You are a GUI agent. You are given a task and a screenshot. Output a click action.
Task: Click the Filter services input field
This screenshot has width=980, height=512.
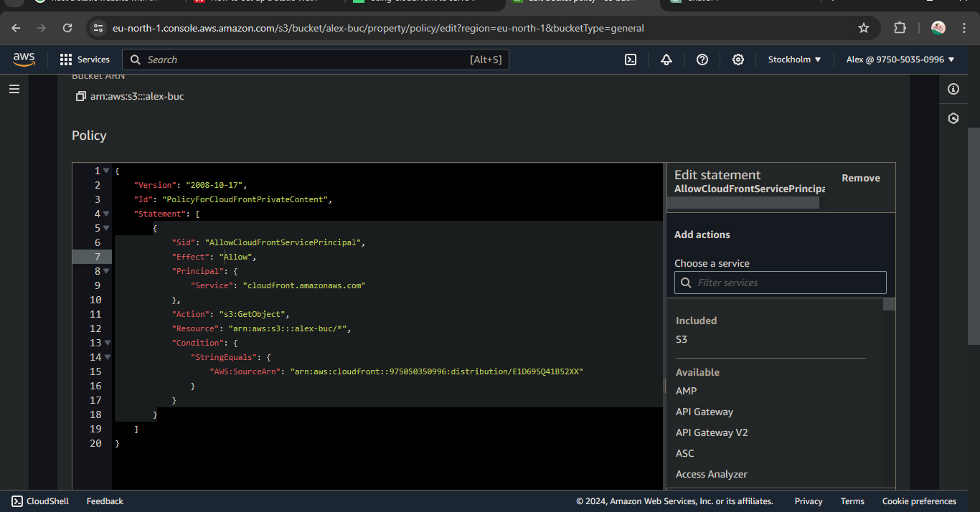pos(780,283)
